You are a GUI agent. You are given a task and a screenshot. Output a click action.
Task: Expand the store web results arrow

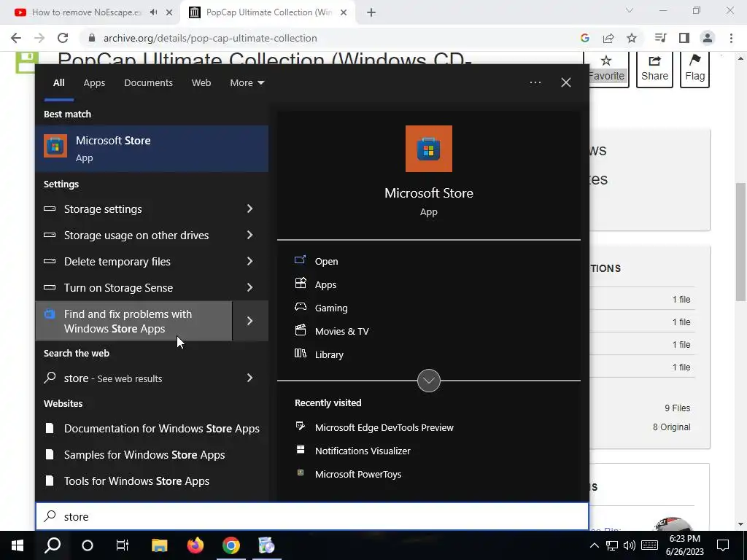pyautogui.click(x=249, y=378)
